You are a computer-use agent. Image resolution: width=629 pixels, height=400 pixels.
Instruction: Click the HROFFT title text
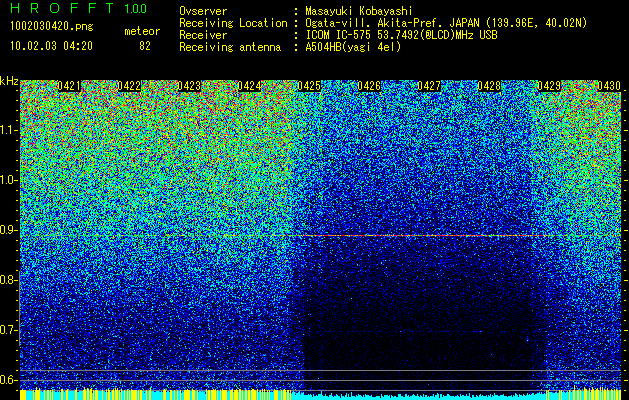[63, 8]
